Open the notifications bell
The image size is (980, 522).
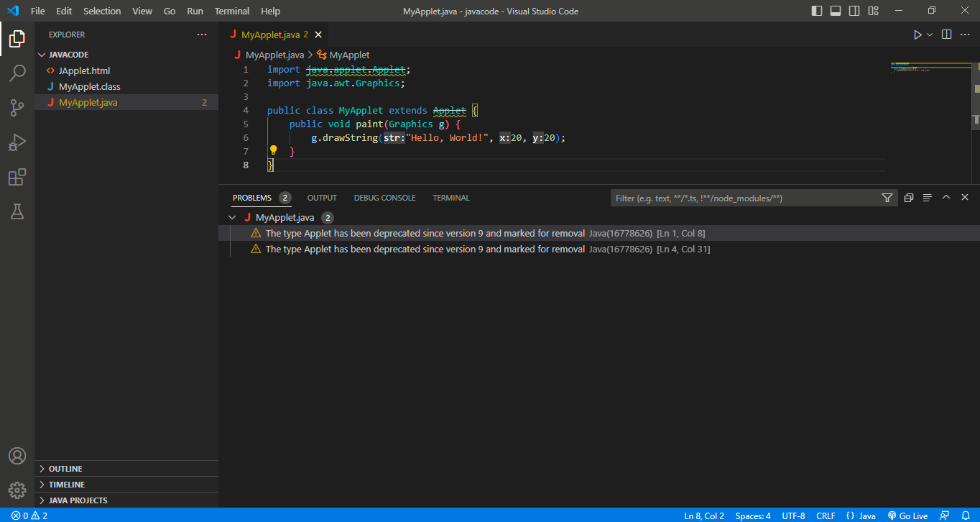pos(964,516)
